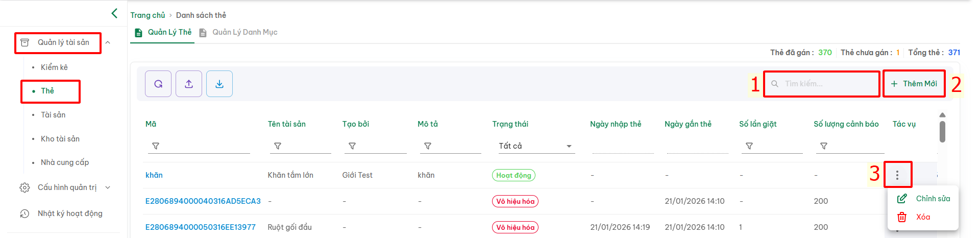Click the upload icon button

tap(189, 84)
